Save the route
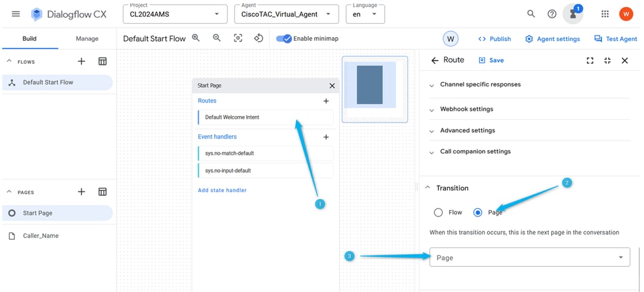The image size is (644, 292). pyautogui.click(x=491, y=61)
